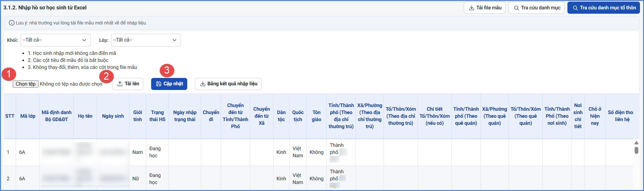This screenshot has height=191, width=644.
Task: Open Tra cứu danh mục lookup
Action: (x=537, y=8)
